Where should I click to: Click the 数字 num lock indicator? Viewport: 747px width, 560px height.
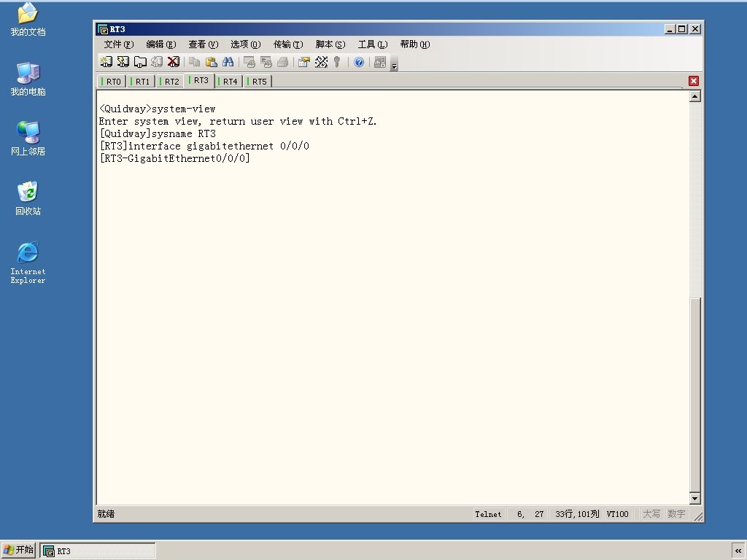676,514
